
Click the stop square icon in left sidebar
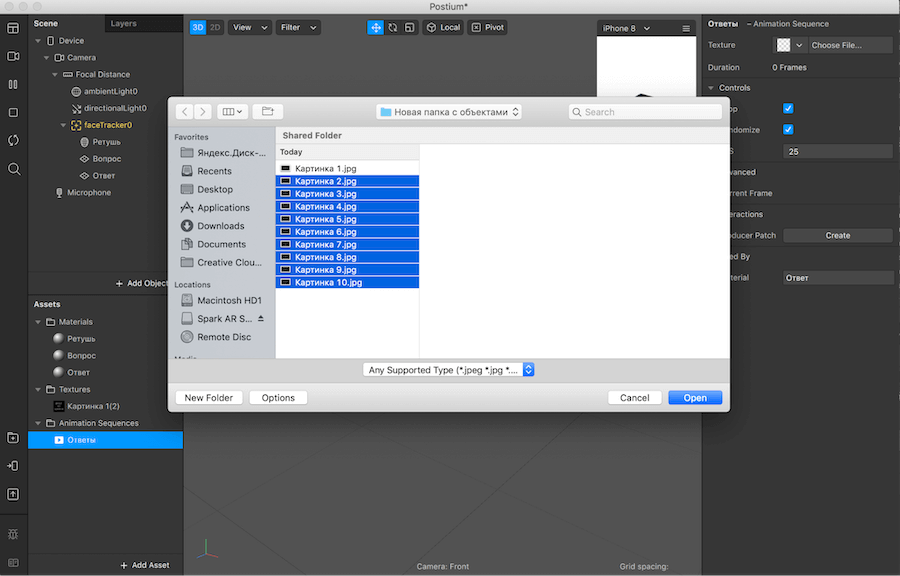(13, 112)
